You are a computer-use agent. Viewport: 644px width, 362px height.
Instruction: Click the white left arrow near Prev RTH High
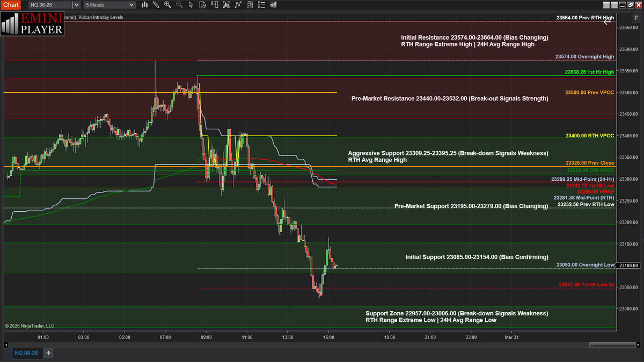[x=608, y=21]
